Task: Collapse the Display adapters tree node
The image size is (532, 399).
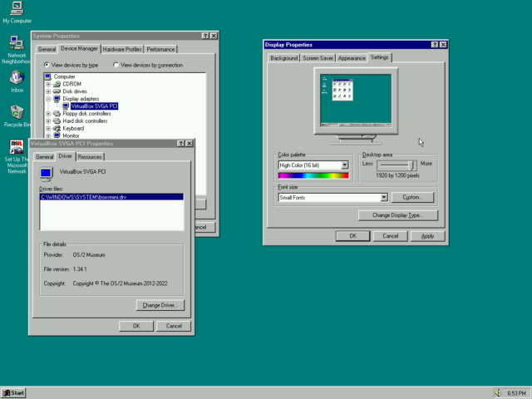Action: coord(48,99)
